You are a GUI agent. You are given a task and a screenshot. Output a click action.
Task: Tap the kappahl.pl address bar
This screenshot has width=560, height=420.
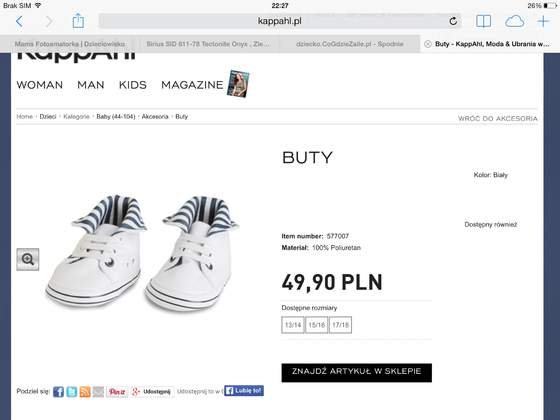(x=280, y=21)
